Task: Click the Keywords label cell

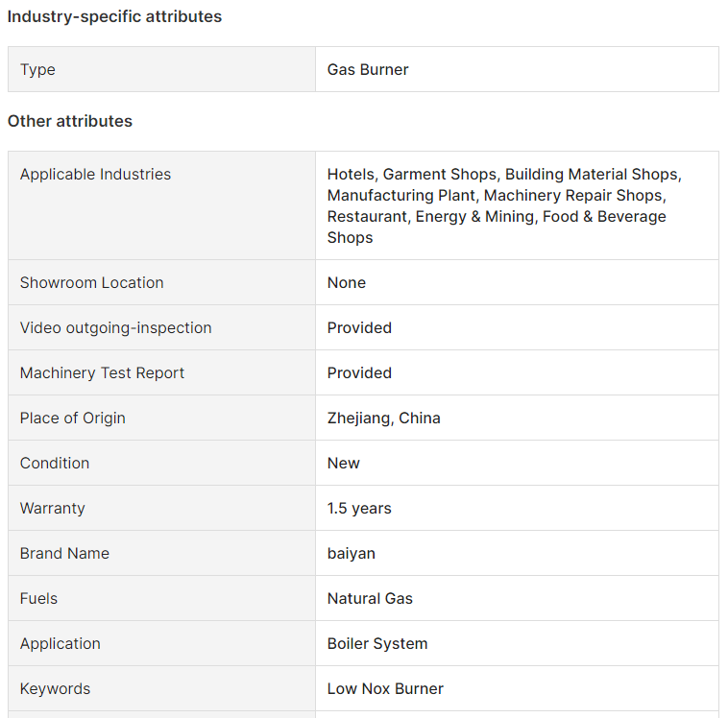Action: coord(161,689)
